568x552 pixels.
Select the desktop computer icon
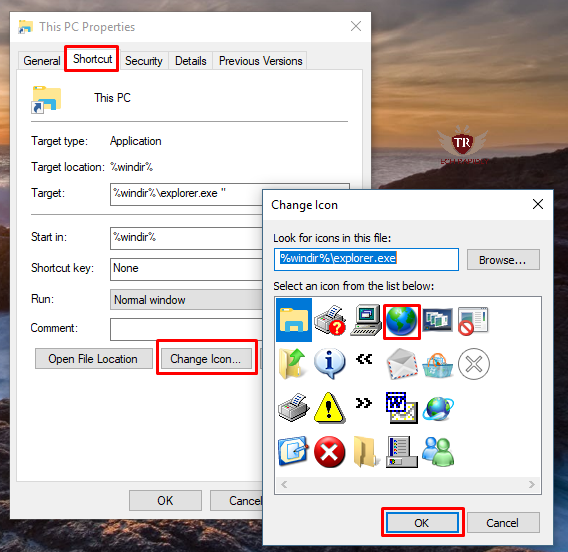(x=366, y=320)
